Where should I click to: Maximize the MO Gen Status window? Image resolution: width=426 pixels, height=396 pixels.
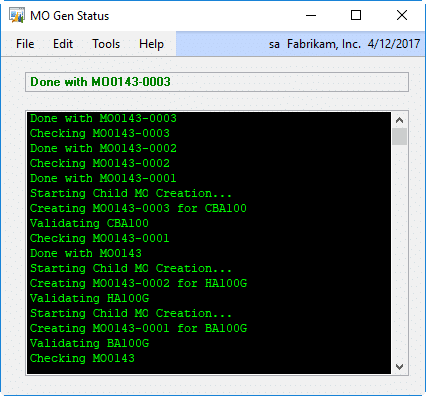356,15
